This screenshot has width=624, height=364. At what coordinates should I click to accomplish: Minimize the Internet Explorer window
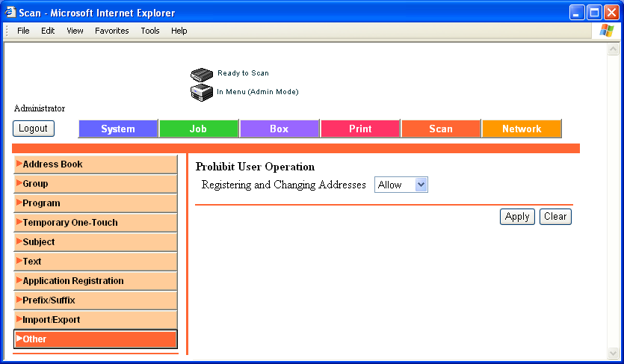pyautogui.click(x=577, y=12)
